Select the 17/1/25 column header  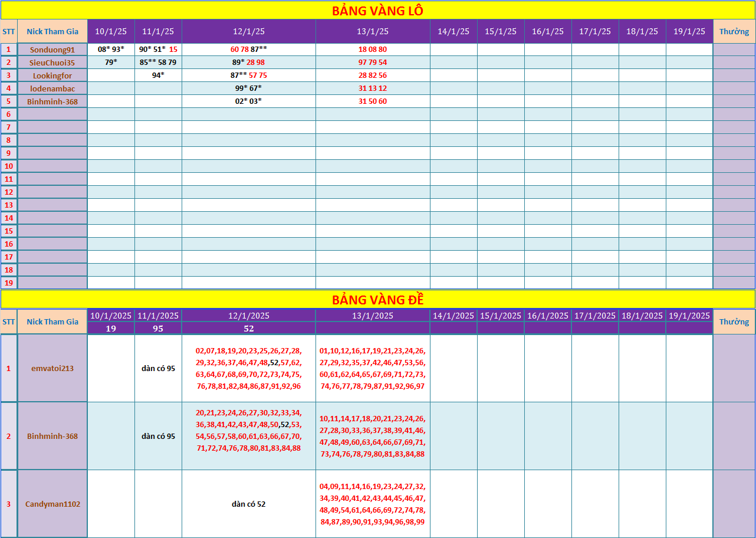(x=595, y=31)
